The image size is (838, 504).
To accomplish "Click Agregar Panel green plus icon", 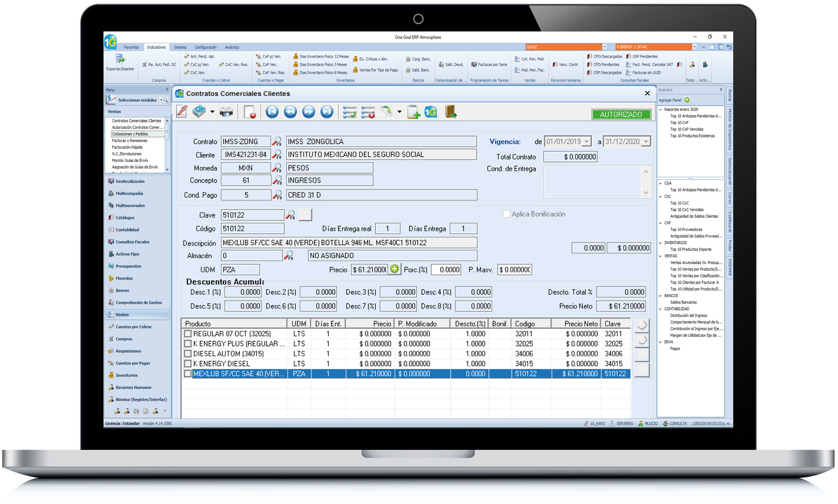I will (687, 100).
